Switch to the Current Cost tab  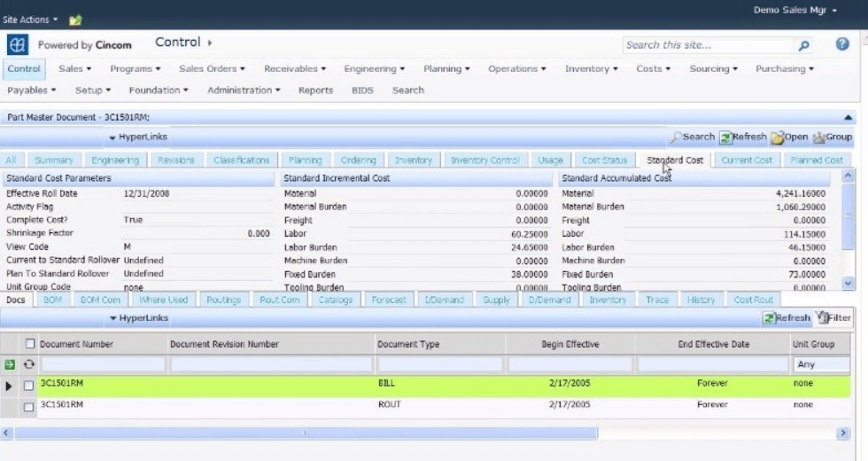(x=747, y=160)
